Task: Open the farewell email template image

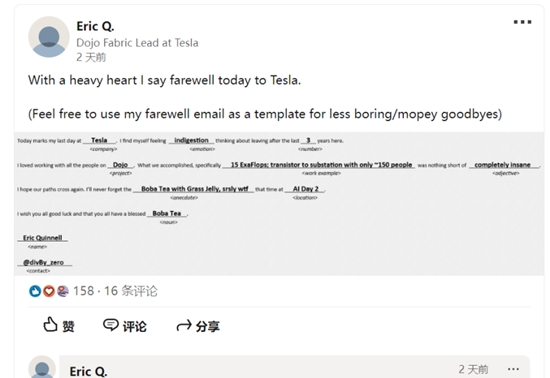Action: coord(279,204)
